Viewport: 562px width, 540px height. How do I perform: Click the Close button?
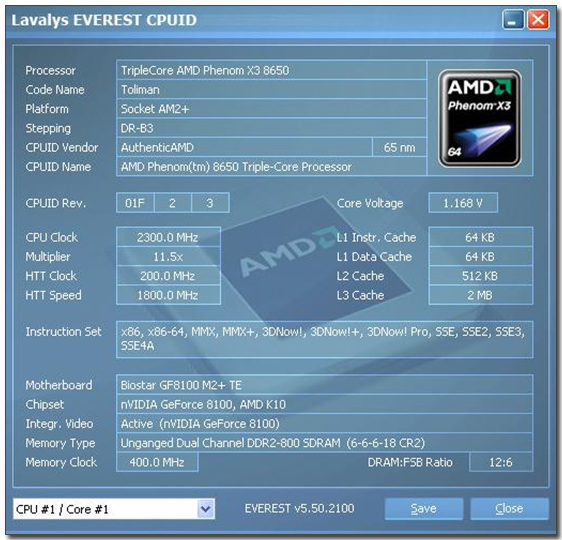[x=509, y=508]
